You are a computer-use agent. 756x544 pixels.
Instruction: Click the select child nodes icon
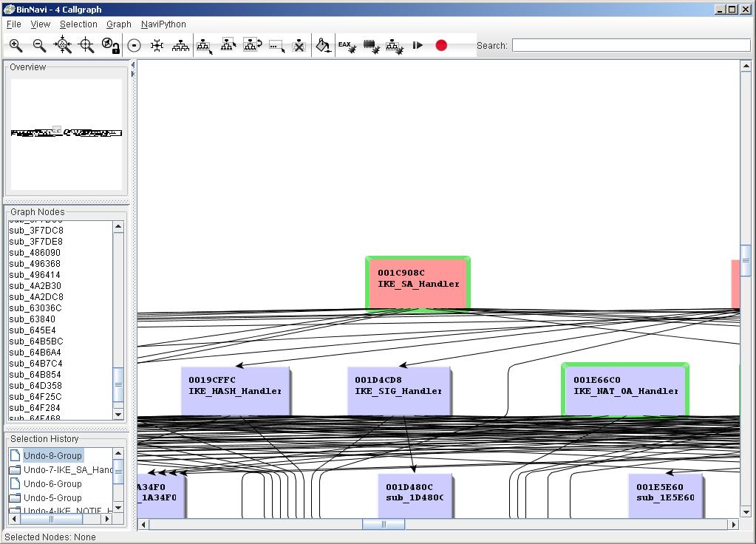pos(205,46)
